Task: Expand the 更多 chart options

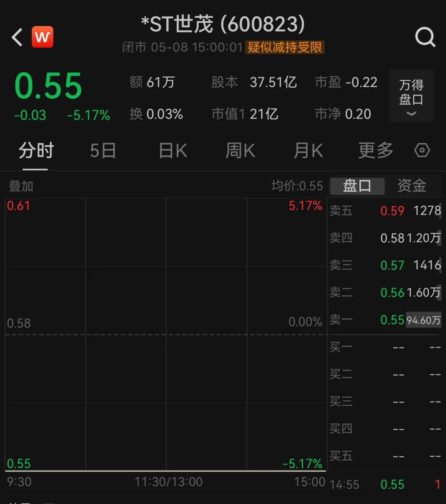Action: pyautogui.click(x=375, y=151)
